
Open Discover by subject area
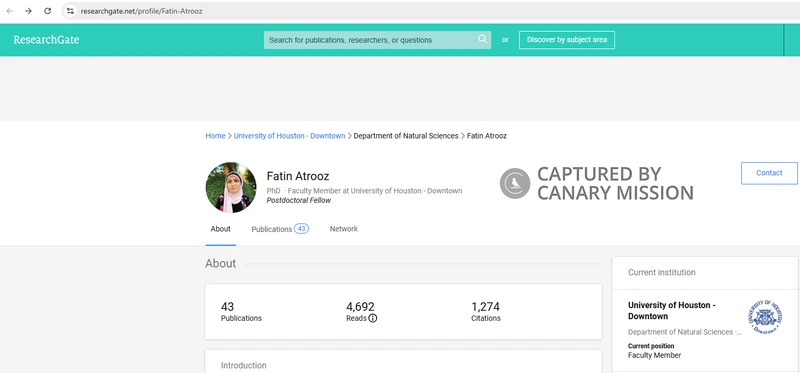[x=567, y=40]
